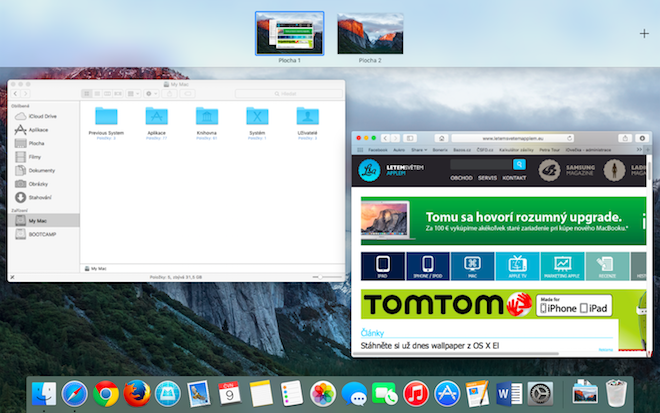This screenshot has height=413, width=660.
Task: Open the OBCHOD menu on website
Action: point(461,178)
